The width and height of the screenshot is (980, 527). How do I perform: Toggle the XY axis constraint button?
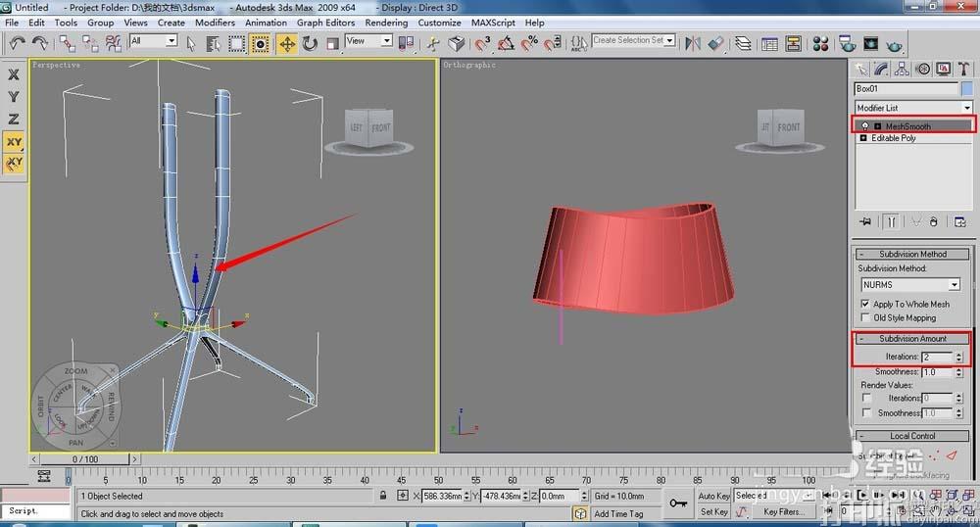(14, 142)
